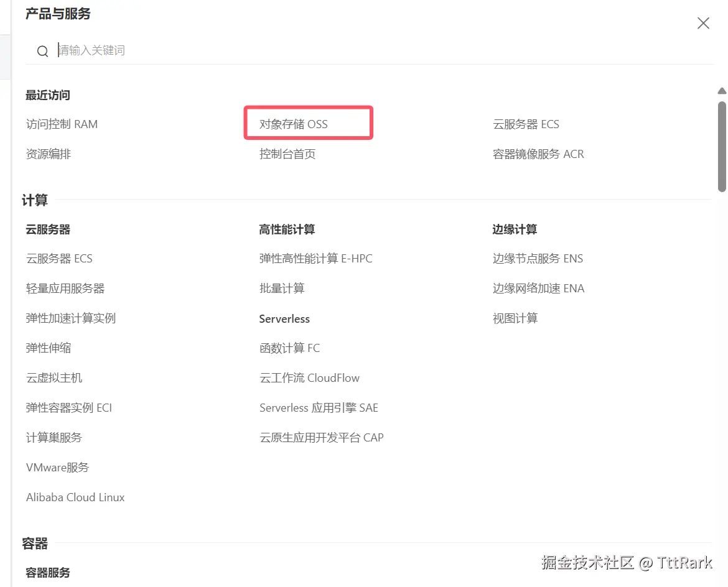Select 弹性伸缩 service
The image size is (728, 587).
pos(49,348)
